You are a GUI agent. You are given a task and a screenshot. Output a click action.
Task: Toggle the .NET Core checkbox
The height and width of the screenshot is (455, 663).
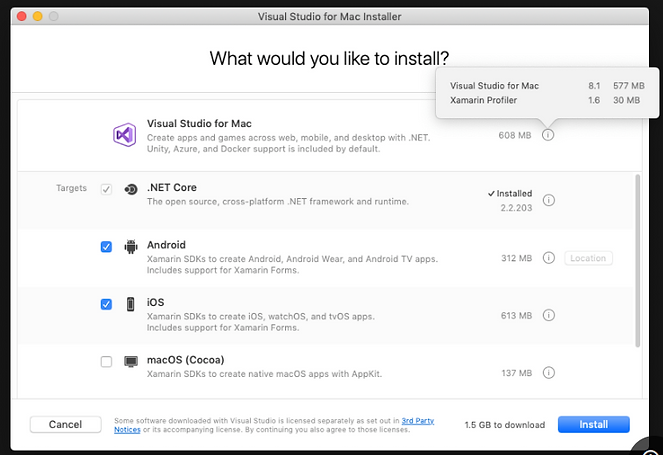pos(106,189)
